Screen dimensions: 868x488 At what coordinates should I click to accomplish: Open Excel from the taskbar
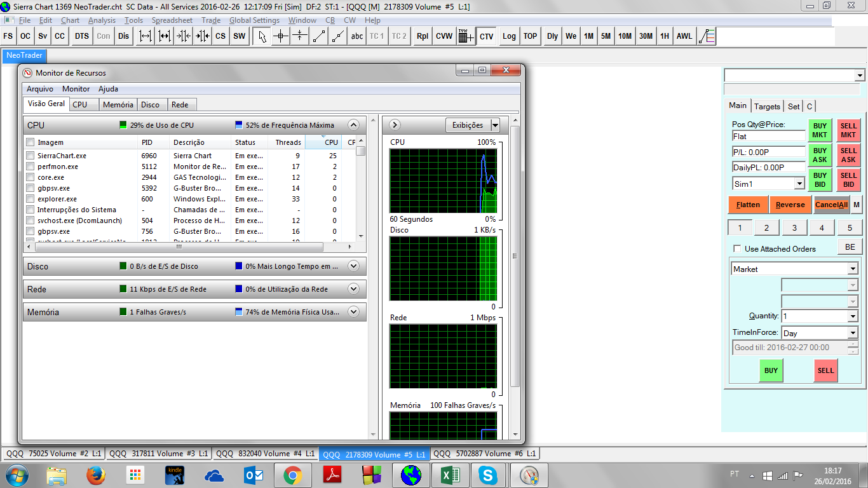451,475
